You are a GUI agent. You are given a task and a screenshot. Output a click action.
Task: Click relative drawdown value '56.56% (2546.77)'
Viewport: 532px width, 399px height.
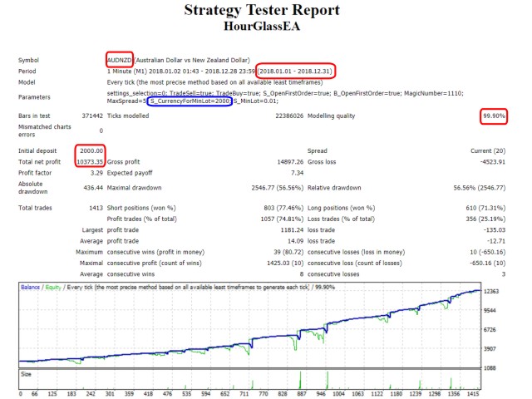[480, 188]
